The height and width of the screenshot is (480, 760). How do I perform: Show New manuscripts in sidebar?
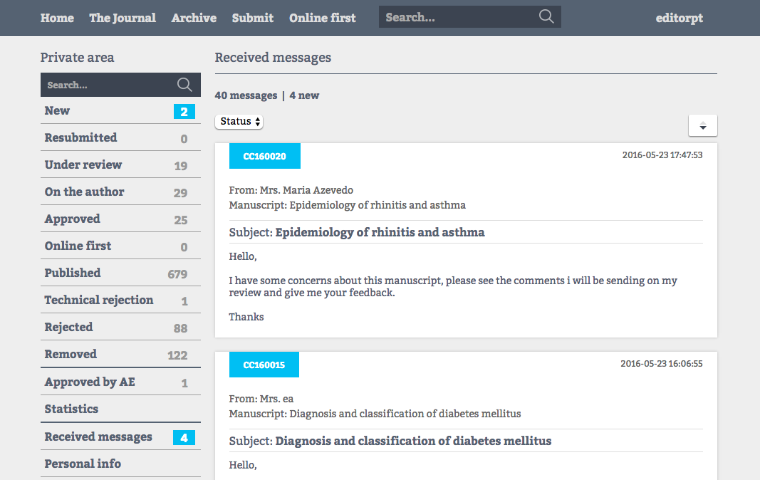(57, 111)
